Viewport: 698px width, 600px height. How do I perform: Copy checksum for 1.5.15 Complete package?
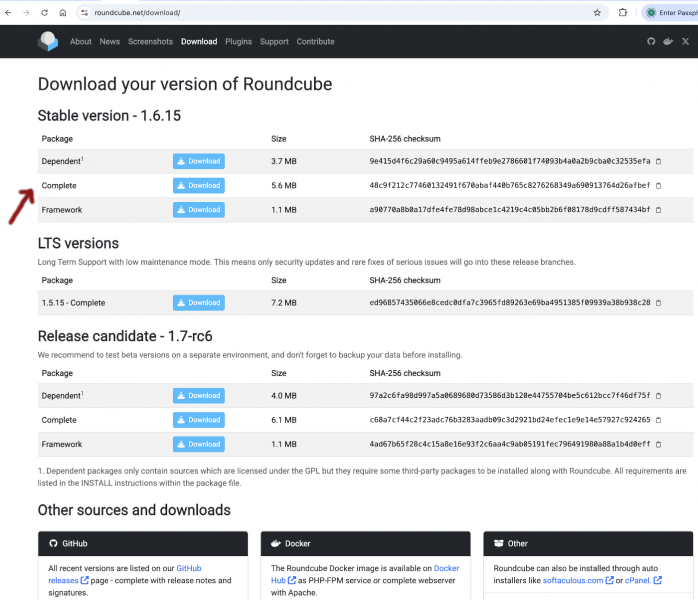tap(658, 303)
